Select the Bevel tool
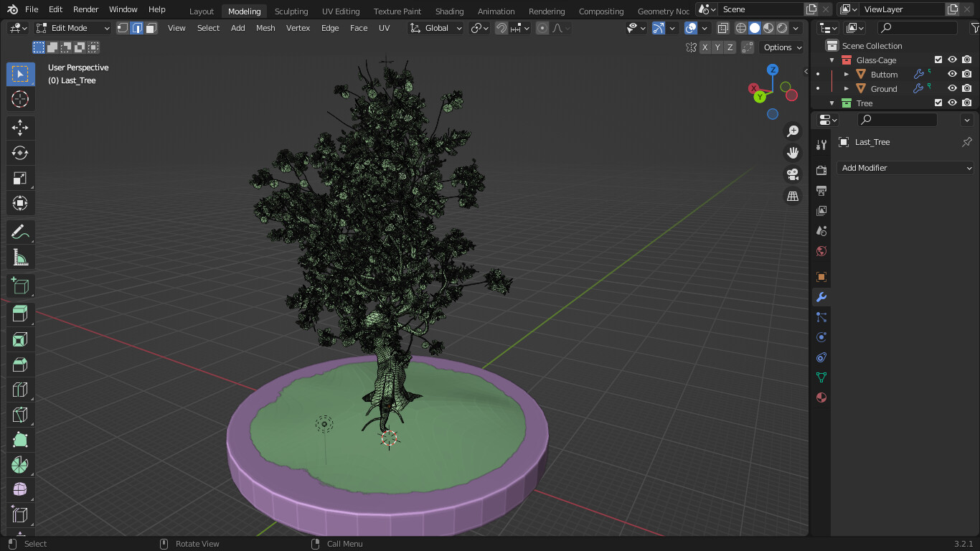The width and height of the screenshot is (980, 551). coord(20,364)
